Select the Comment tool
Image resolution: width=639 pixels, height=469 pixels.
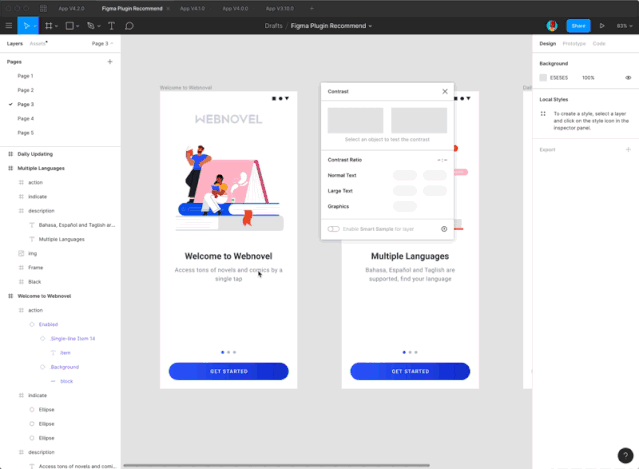[129, 26]
